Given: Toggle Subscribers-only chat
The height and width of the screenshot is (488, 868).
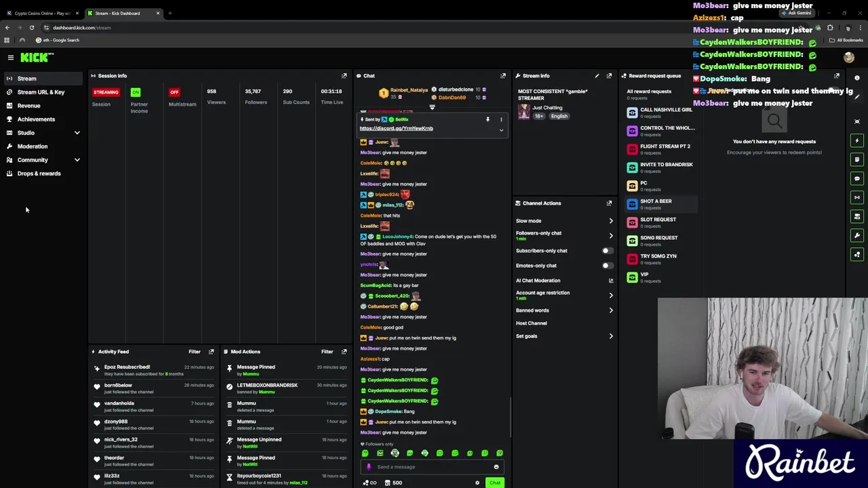Looking at the screenshot, I should (x=608, y=251).
